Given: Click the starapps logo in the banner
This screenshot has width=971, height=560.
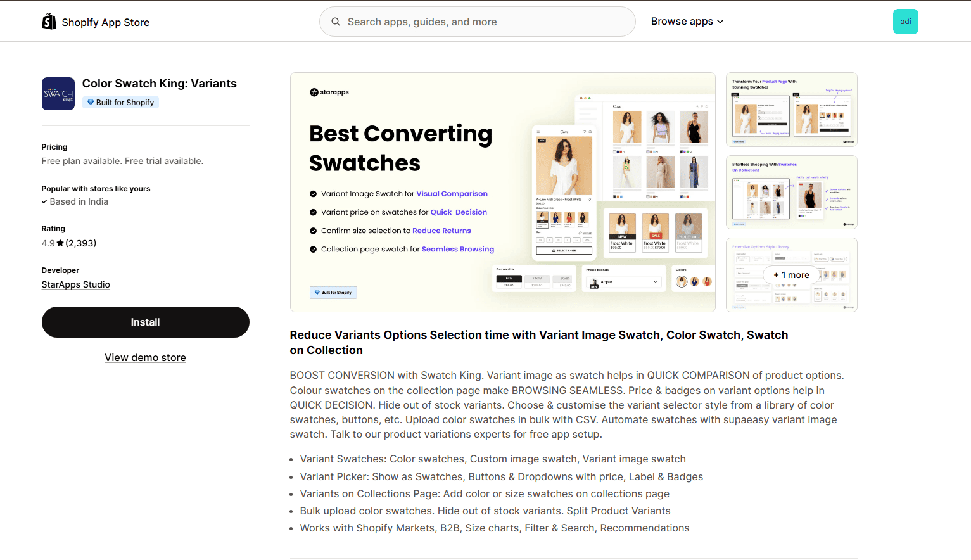Looking at the screenshot, I should point(329,92).
